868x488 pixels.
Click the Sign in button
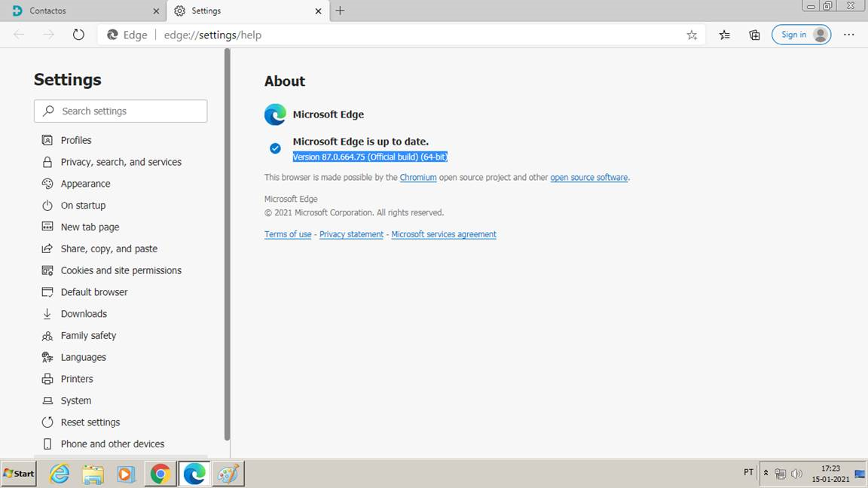(x=801, y=35)
